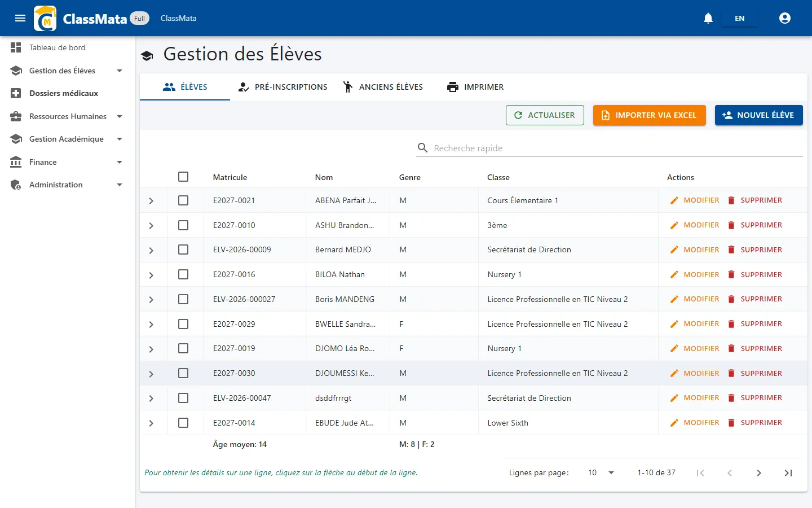Click the pencil icon for EBUDE Jude row
The width and height of the screenshot is (812, 508).
pyautogui.click(x=674, y=423)
